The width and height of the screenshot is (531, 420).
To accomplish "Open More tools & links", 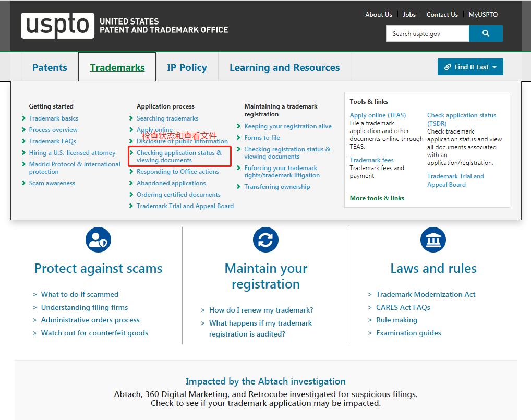I will [377, 198].
